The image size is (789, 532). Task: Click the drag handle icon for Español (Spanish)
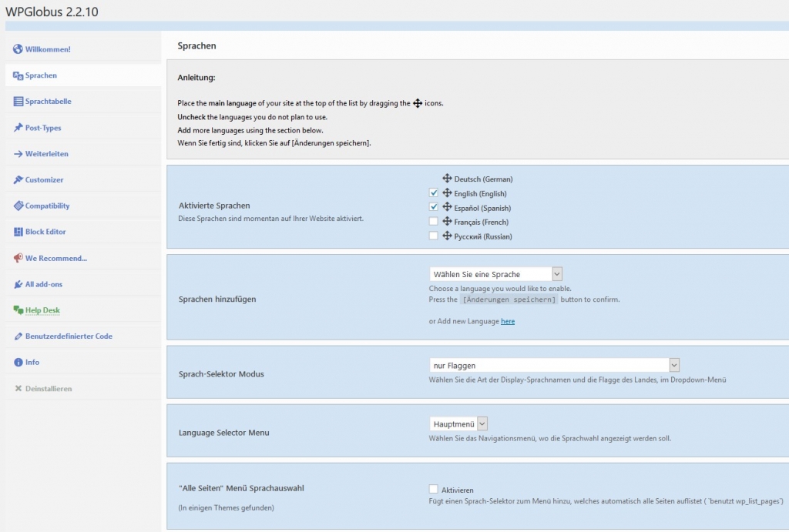(447, 206)
